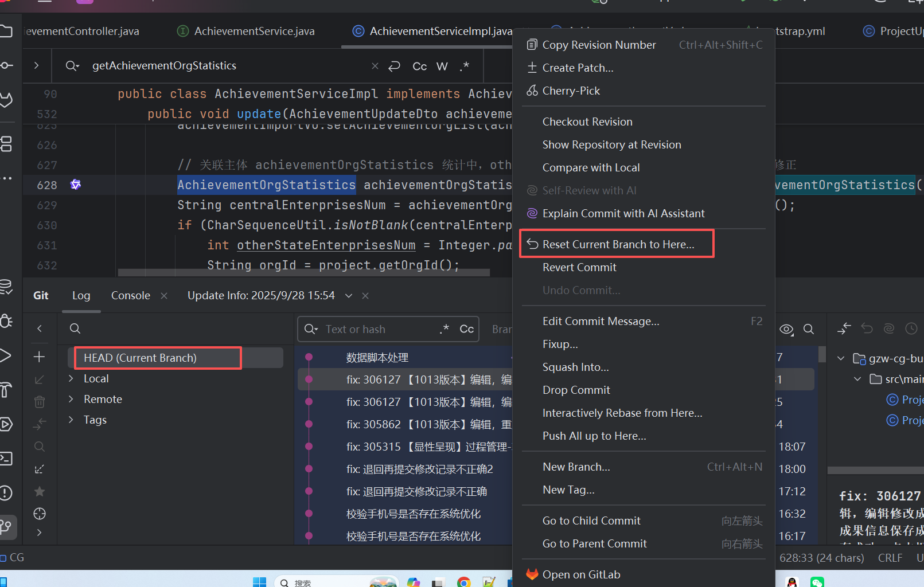
Task: Click the CRLF line separator in status bar
Action: coord(890,558)
